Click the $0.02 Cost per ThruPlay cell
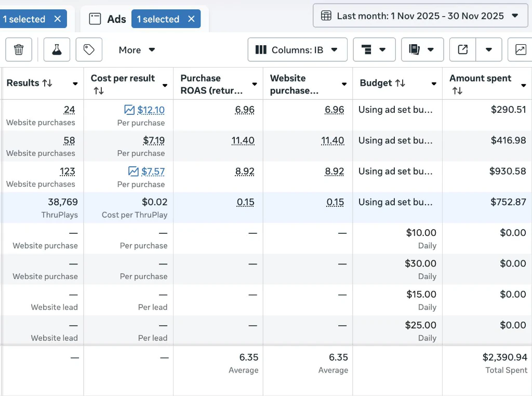Viewport: 532px width, 396px height. coord(129,208)
